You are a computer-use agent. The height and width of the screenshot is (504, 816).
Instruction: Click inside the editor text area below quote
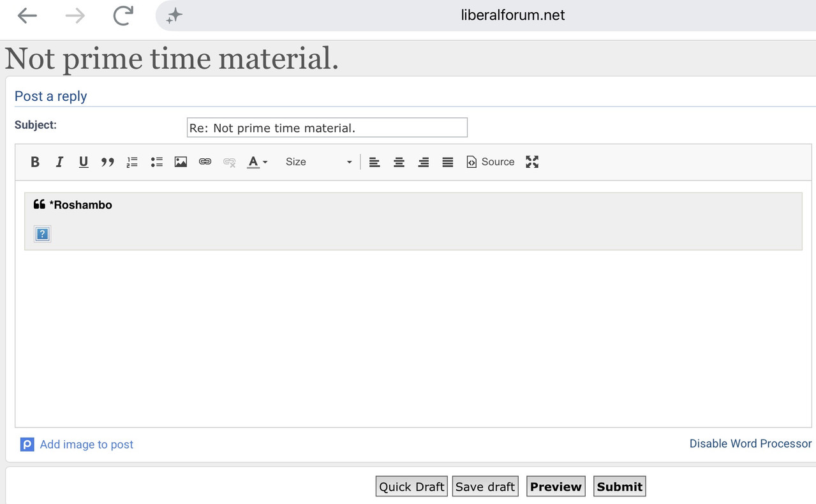tap(413, 338)
